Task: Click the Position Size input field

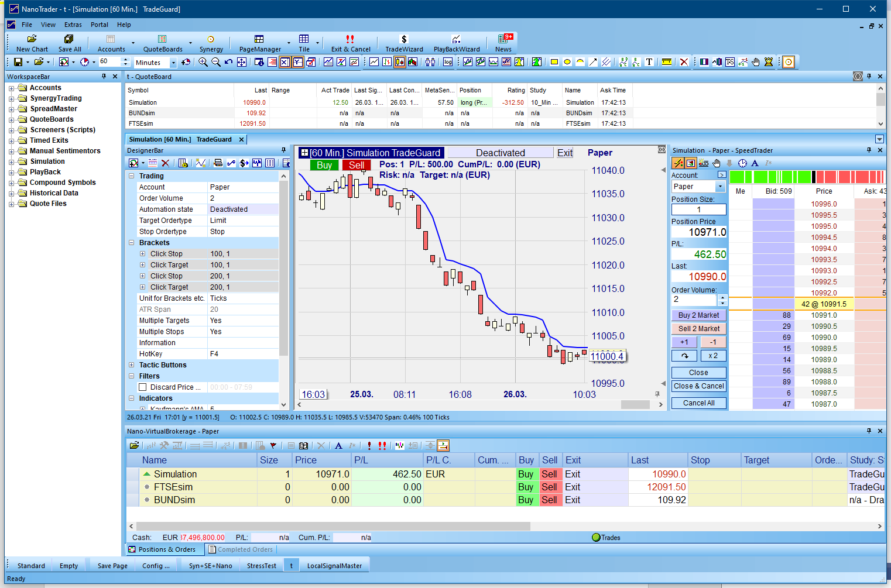Action: tap(698, 209)
